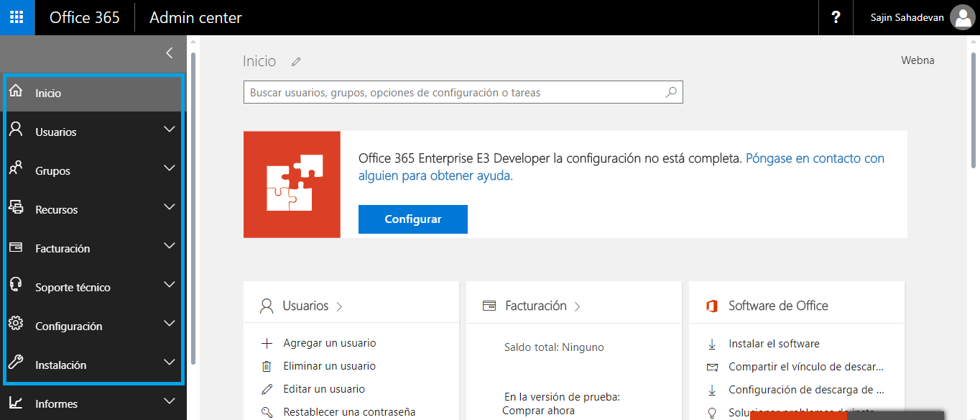Click the Usuarios person icon in sidebar

coord(16,130)
